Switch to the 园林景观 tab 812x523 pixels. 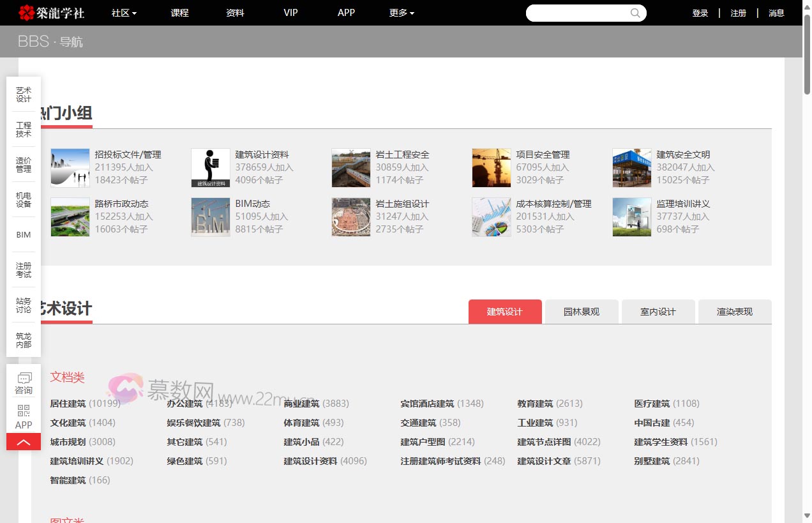(x=582, y=312)
